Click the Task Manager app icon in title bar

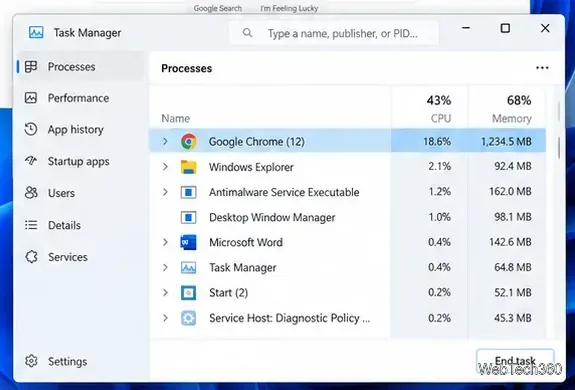point(36,32)
